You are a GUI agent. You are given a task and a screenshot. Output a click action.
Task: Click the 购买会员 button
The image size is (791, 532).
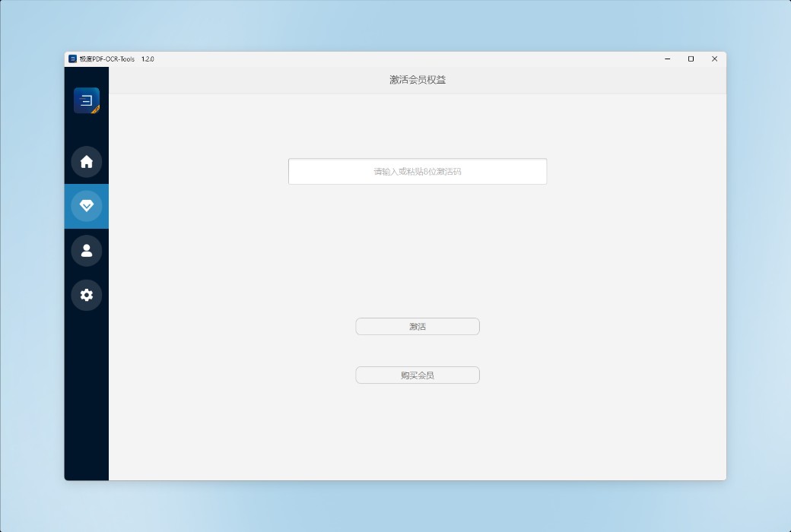tap(418, 375)
